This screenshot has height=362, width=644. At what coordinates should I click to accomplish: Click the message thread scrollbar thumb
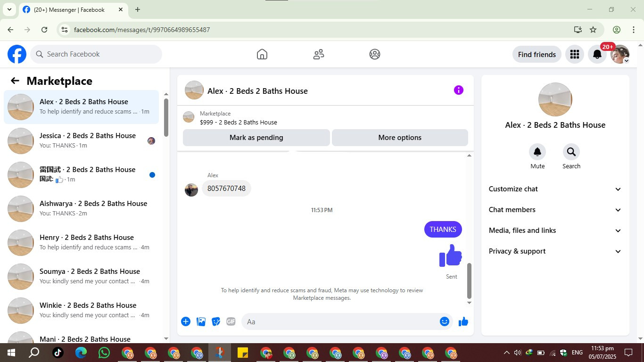pos(469,281)
